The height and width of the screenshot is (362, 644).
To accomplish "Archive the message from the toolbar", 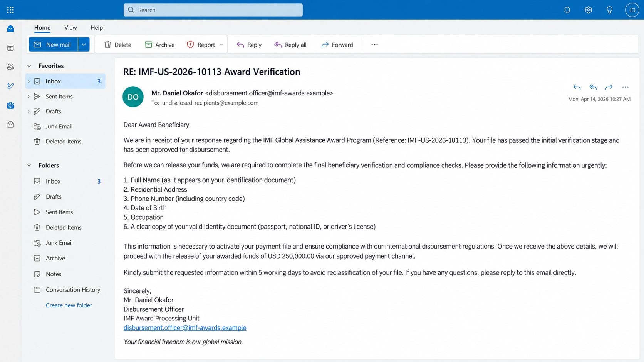I will 159,45.
